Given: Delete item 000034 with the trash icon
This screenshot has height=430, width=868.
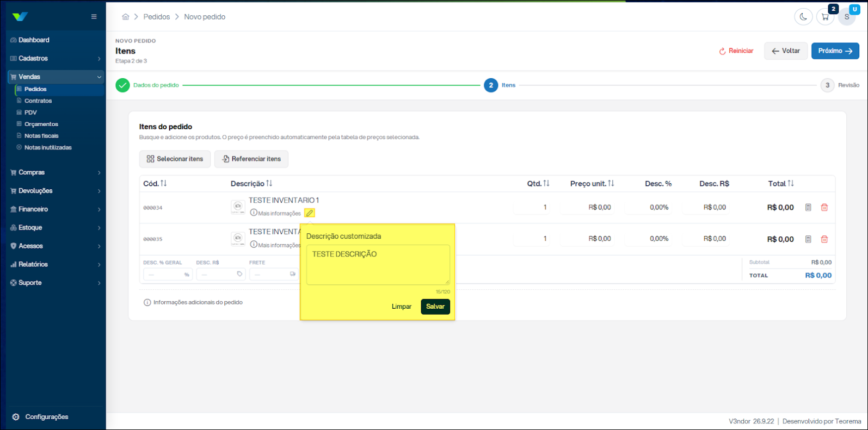Looking at the screenshot, I should [x=824, y=208].
